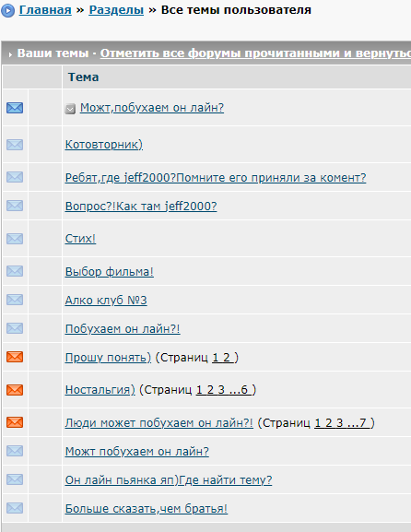Viewport: 411px width, 532px height.
Task: Open the topic Выбор фильма!
Action: coord(109,271)
